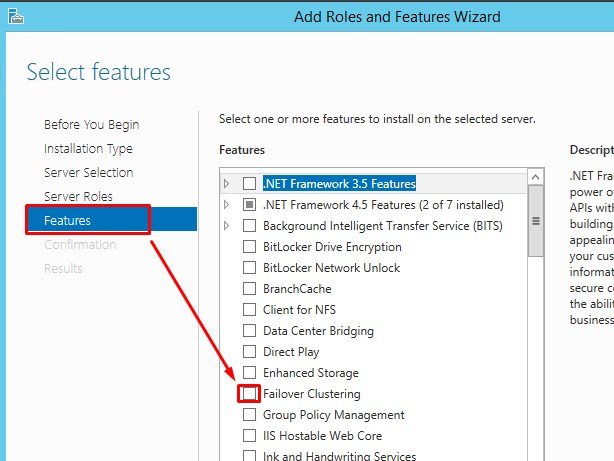Screen dimensions: 614x461
Task: Expand the .NET Framework 4.5 Features node
Action: (x=227, y=205)
